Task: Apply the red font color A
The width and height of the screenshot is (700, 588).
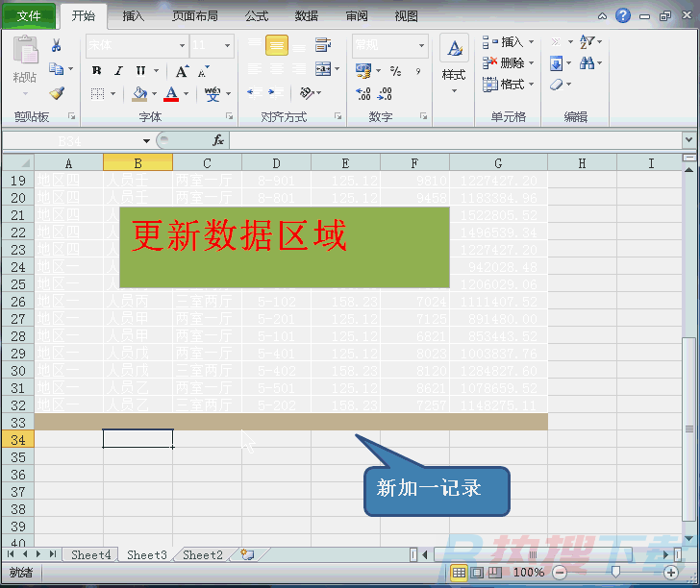Action: [x=171, y=94]
